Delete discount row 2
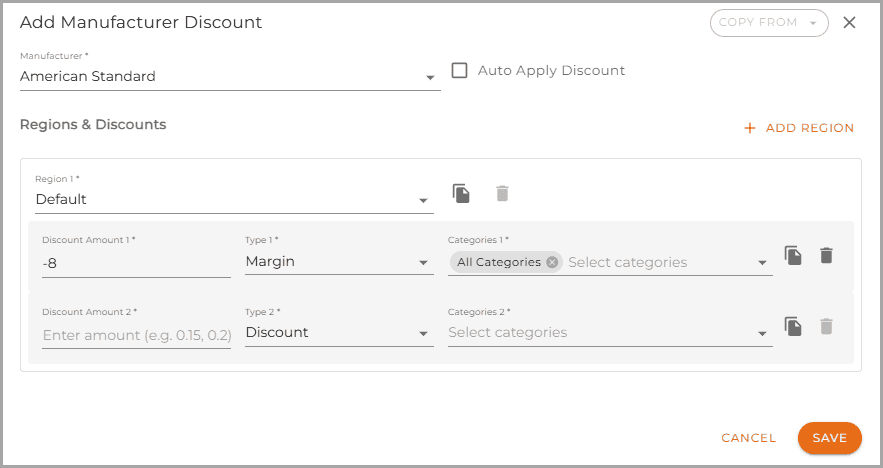 [826, 327]
